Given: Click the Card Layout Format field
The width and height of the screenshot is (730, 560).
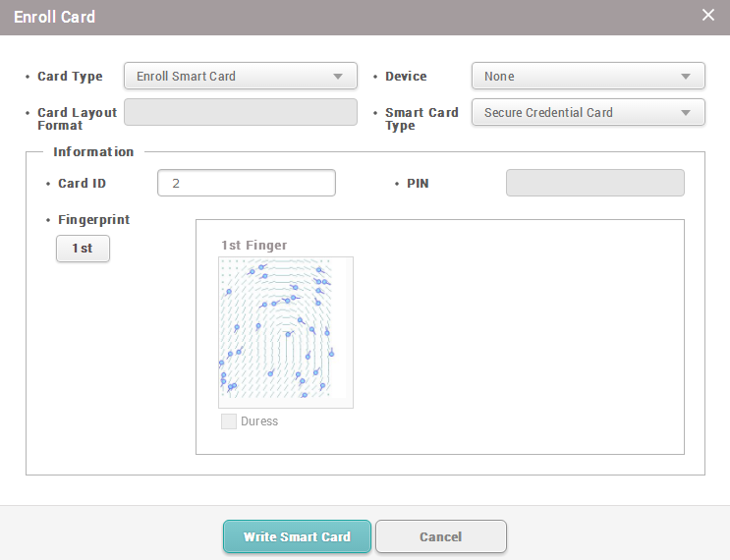Looking at the screenshot, I should point(240,112).
